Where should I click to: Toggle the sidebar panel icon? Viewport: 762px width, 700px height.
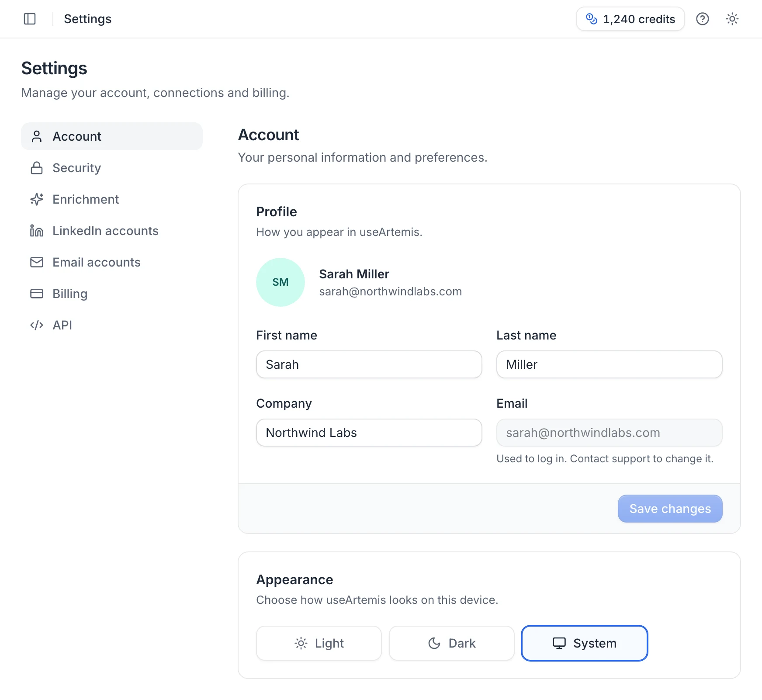tap(30, 19)
